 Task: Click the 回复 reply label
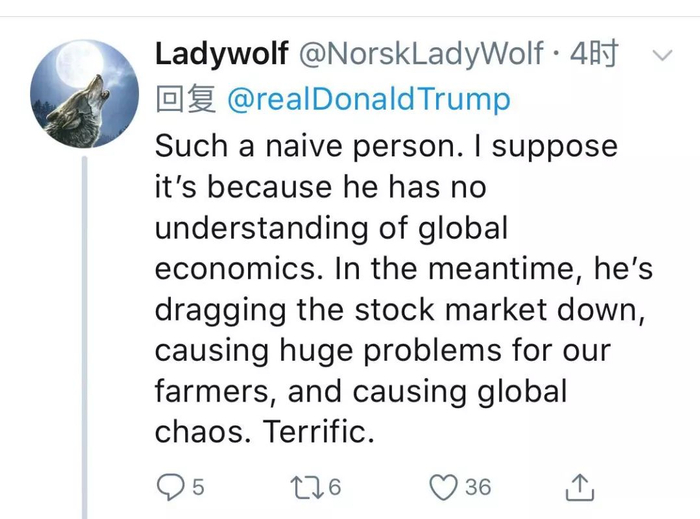point(186,99)
